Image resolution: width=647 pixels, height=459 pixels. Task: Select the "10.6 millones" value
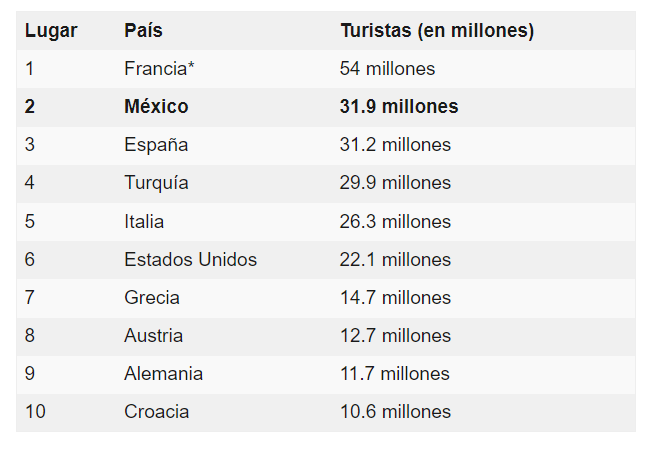[x=395, y=411]
